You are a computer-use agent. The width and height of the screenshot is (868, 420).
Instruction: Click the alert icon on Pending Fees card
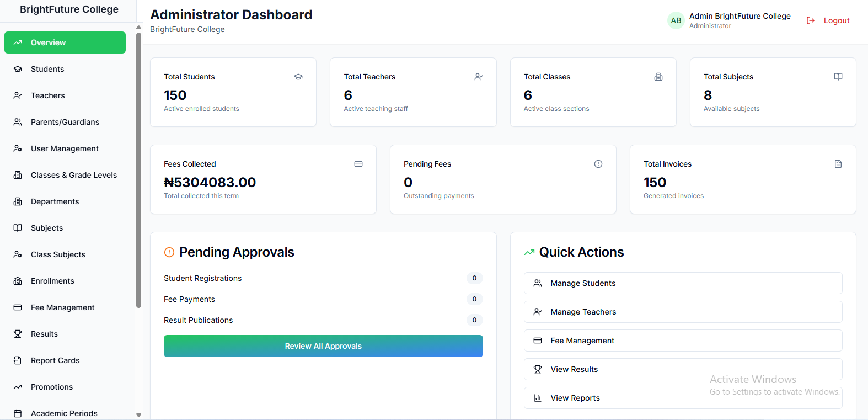pyautogui.click(x=598, y=164)
